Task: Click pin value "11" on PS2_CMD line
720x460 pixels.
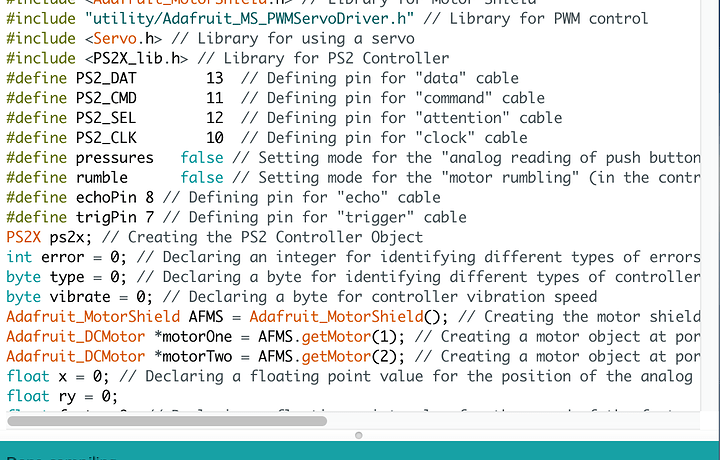Action: tap(215, 98)
